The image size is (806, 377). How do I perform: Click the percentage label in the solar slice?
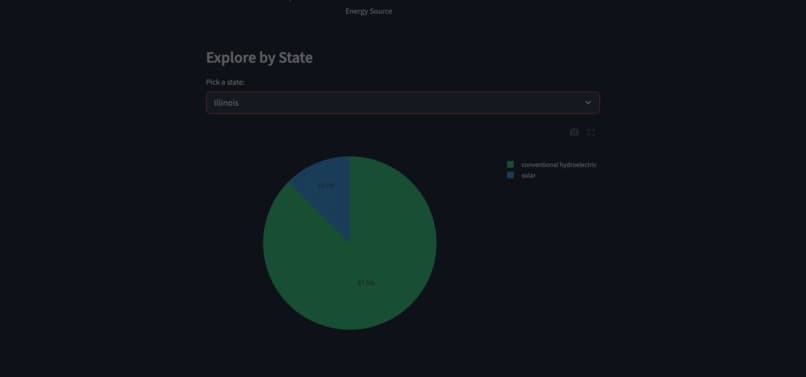click(x=326, y=185)
